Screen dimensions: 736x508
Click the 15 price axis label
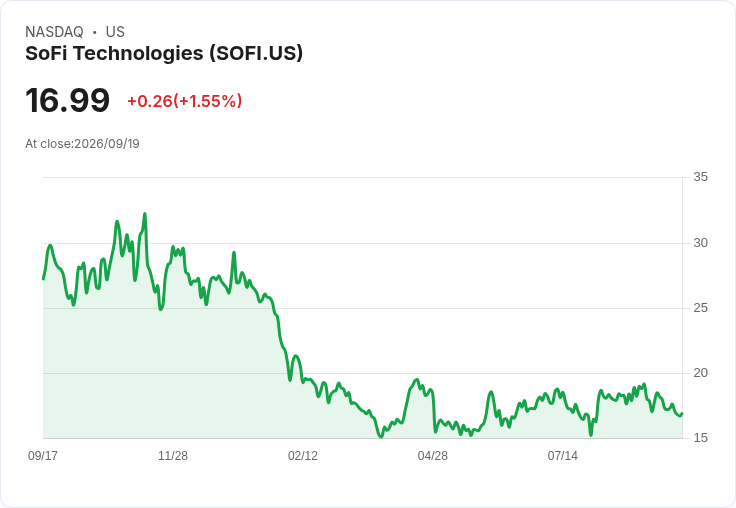[x=701, y=438]
